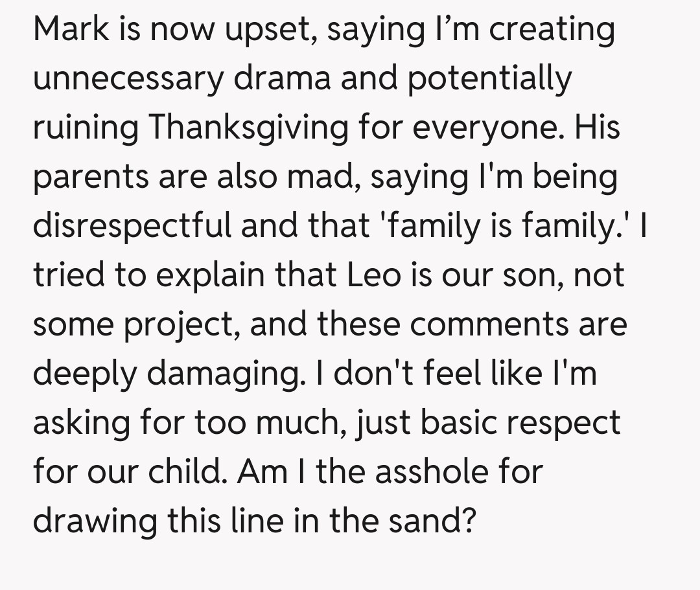The image size is (700, 590).
Task: Click the word "ruining" in the text
Action: [x=86, y=128]
